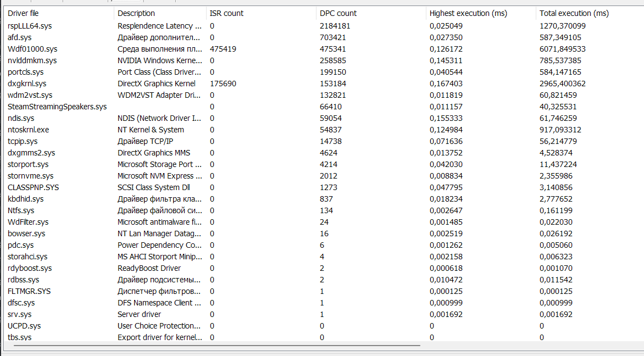Select the ndis.sys driver row
Screen dimensions: 644x356
point(324,118)
